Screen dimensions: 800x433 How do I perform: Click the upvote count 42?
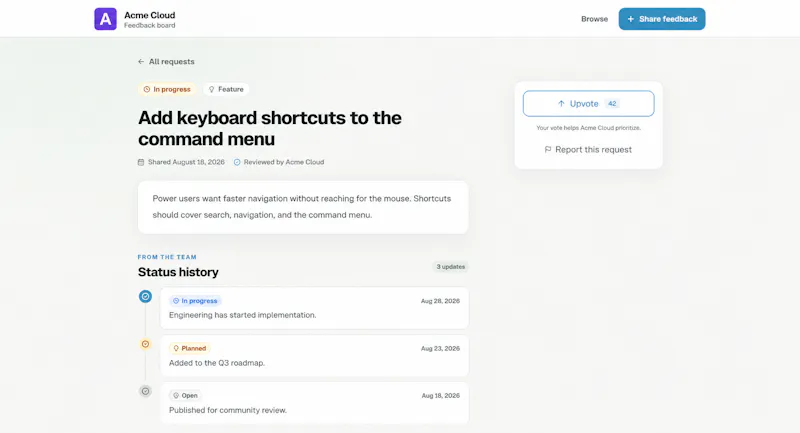coord(612,104)
